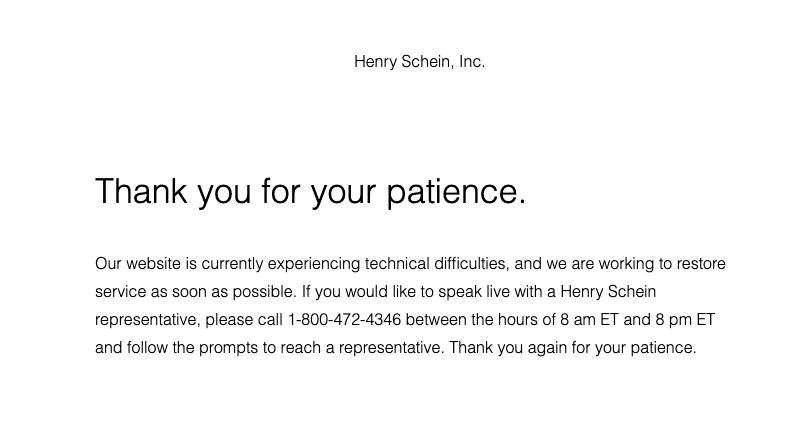Click the words "working to restore"
The width and height of the screenshot is (796, 424).
click(x=661, y=264)
